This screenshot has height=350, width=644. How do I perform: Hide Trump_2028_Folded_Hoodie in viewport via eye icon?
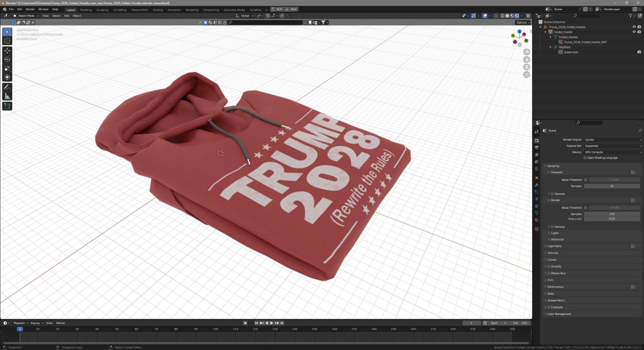click(x=634, y=27)
